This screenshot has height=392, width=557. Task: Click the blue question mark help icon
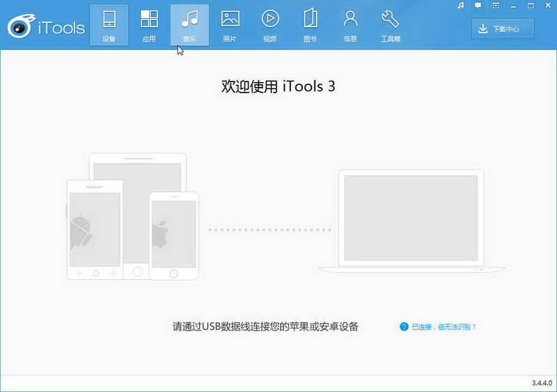[404, 327]
